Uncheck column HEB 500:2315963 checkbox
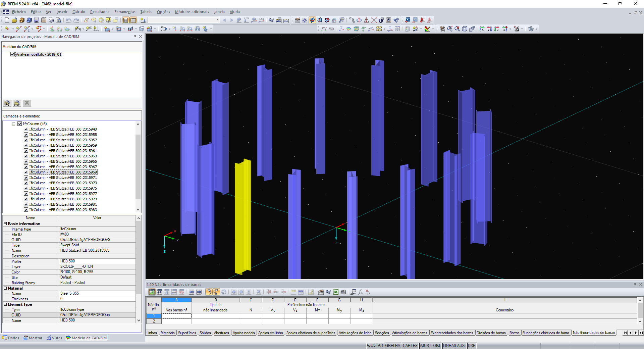 click(26, 156)
